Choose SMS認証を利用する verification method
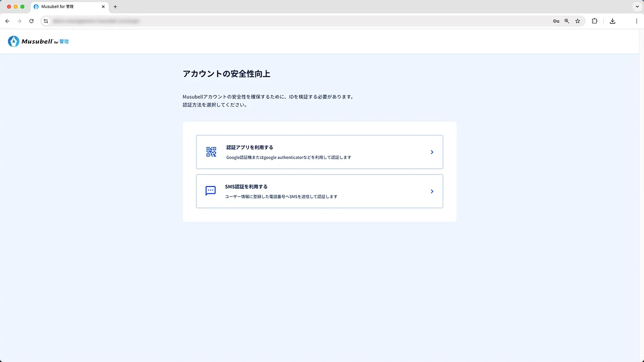Image resolution: width=644 pixels, height=362 pixels. click(x=319, y=191)
